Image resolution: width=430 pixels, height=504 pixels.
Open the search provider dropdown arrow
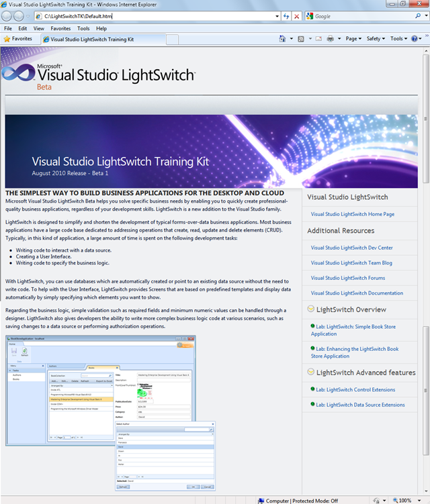(426, 15)
